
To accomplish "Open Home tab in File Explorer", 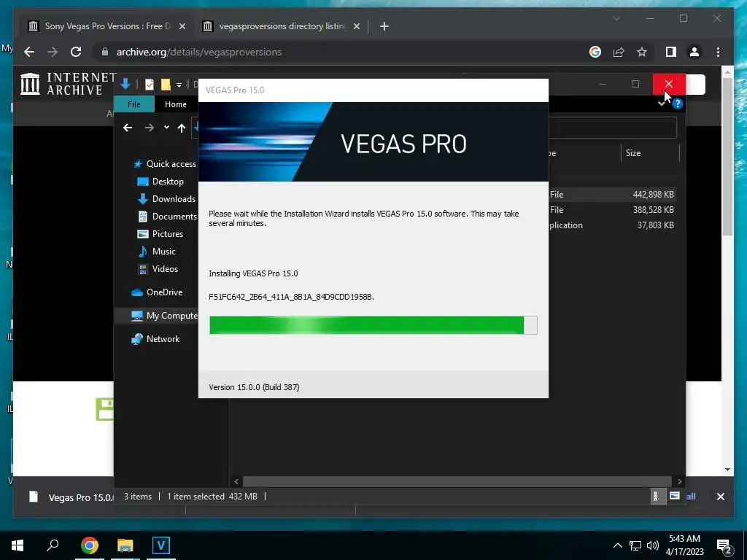I will point(175,104).
